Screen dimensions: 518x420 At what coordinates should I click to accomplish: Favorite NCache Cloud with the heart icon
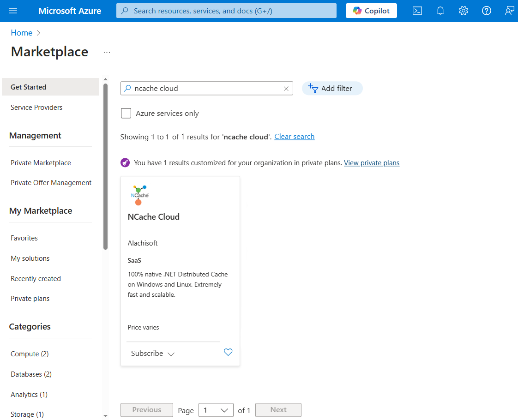(x=228, y=352)
